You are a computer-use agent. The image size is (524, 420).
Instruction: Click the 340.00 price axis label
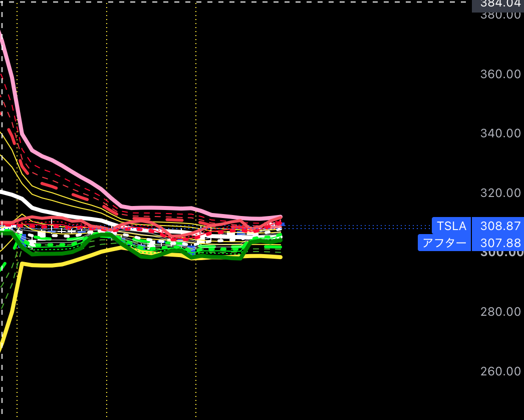500,133
